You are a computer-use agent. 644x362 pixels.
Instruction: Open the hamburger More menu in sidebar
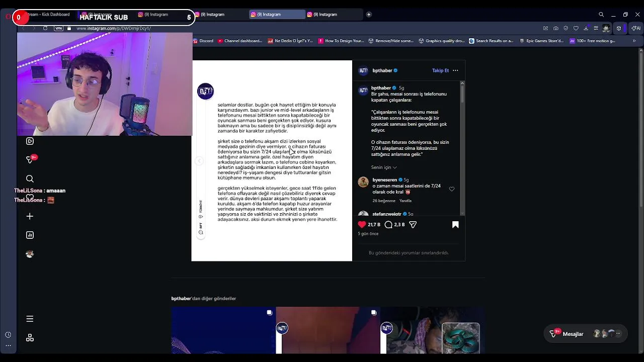[x=30, y=319]
